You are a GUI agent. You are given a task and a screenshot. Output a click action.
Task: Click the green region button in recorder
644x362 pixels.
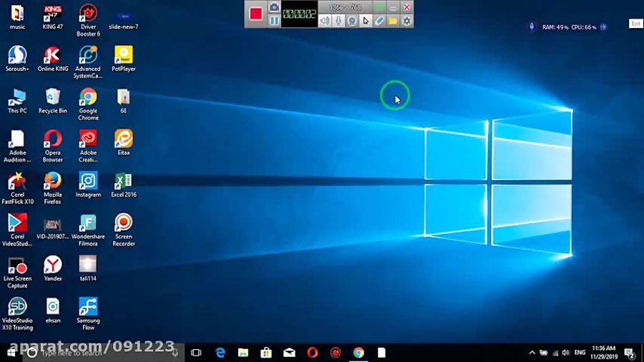tap(379, 7)
